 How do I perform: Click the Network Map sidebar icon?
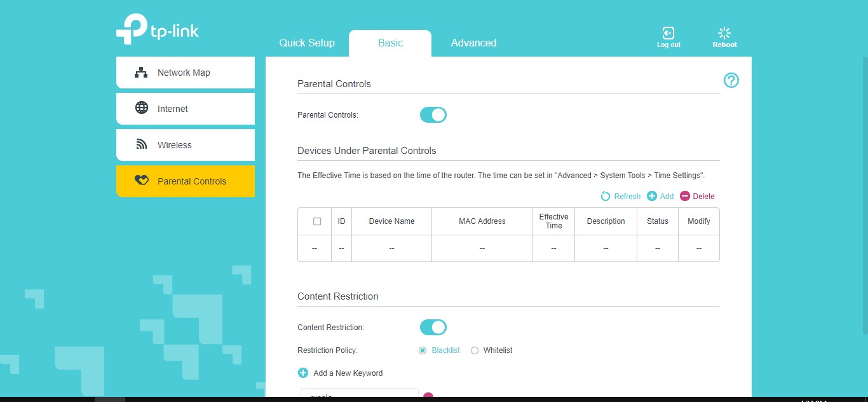141,73
